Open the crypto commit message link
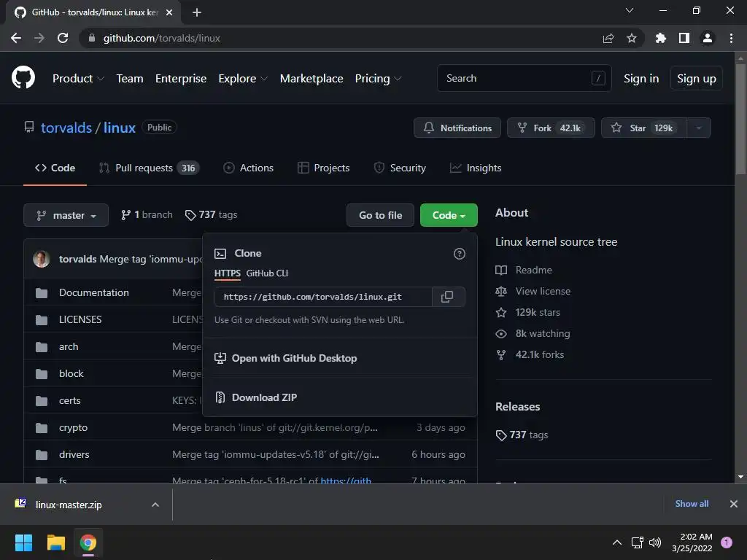Screen dimensions: 747x560 pyautogui.click(x=275, y=427)
